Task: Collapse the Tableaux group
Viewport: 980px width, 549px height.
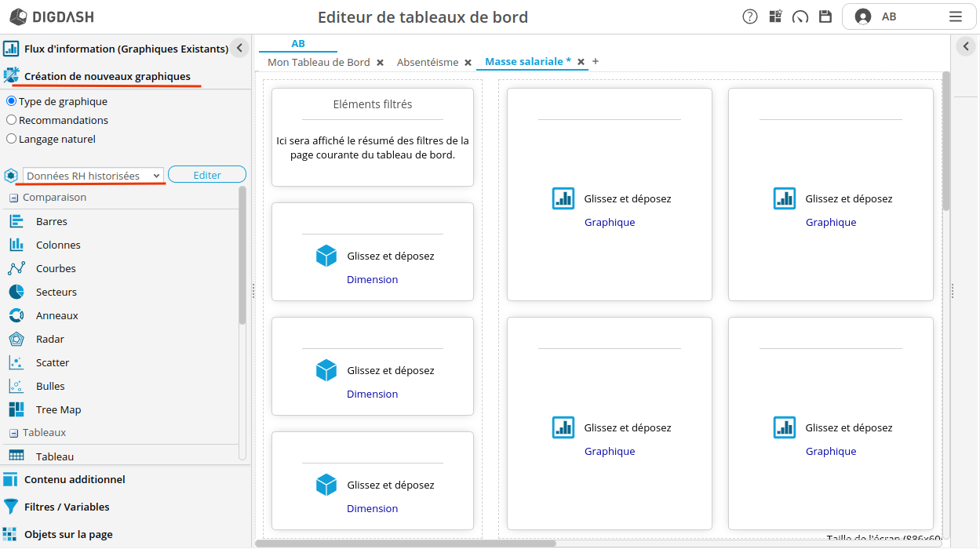Action: 13,433
